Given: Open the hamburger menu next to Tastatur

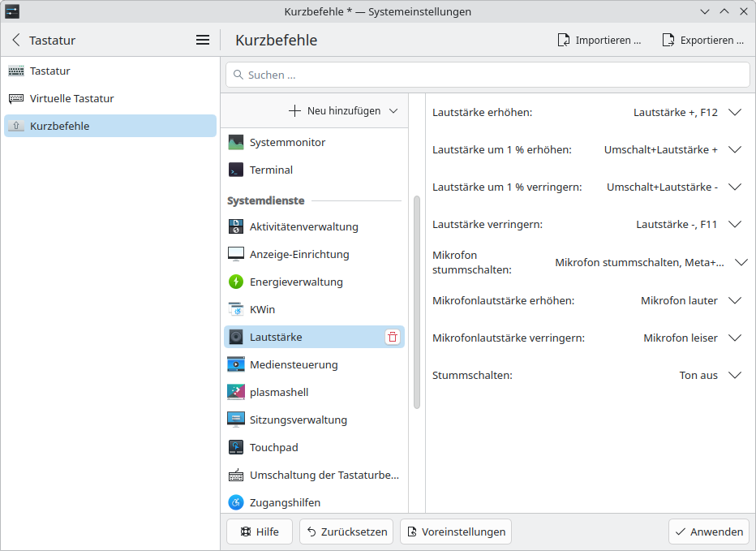Looking at the screenshot, I should click(203, 40).
